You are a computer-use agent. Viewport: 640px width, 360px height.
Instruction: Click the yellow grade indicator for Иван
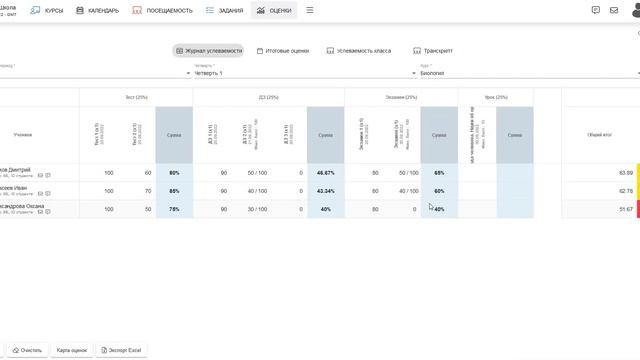click(638, 191)
